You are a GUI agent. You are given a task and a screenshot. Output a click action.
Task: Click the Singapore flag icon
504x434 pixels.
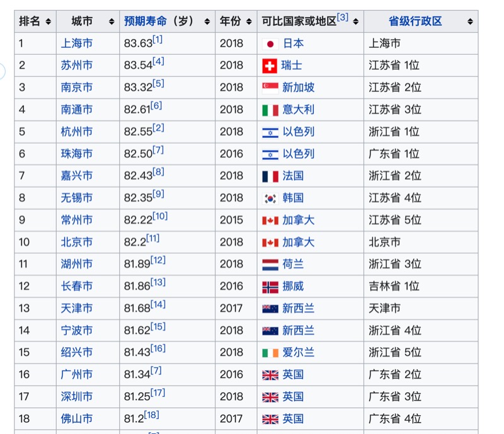coord(270,88)
